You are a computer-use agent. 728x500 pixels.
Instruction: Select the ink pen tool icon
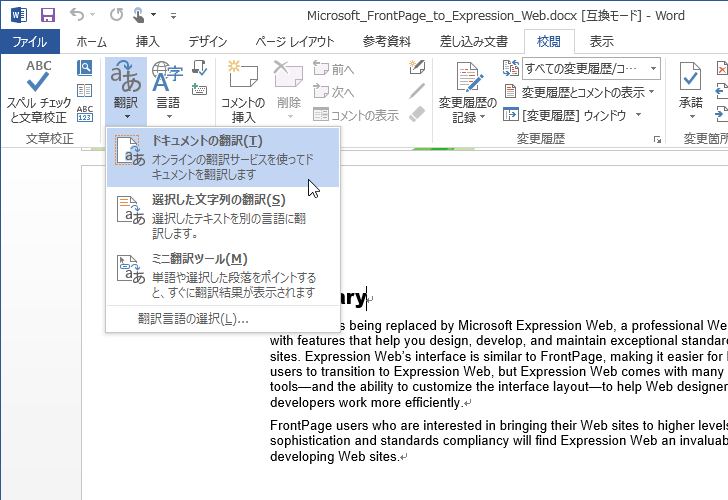click(x=417, y=91)
